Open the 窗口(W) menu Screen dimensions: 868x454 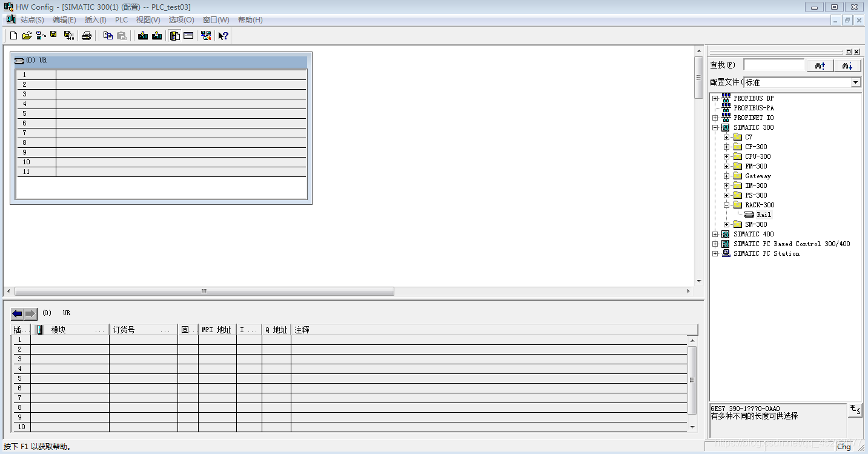pyautogui.click(x=216, y=20)
